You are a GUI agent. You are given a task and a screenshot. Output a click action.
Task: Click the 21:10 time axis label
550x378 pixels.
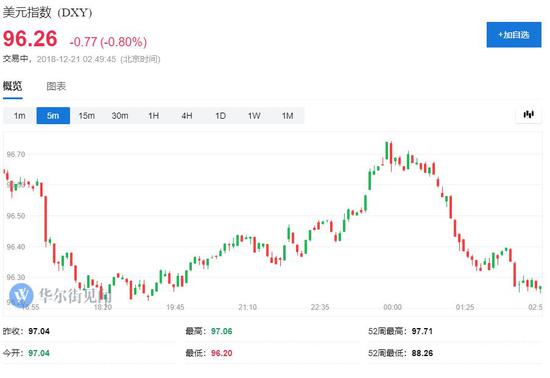tap(248, 307)
